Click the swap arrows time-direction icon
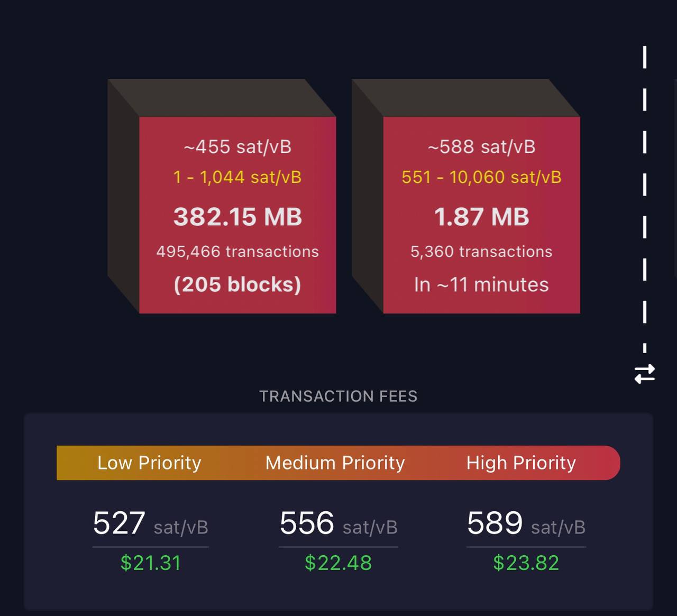This screenshot has width=677, height=616. point(644,373)
